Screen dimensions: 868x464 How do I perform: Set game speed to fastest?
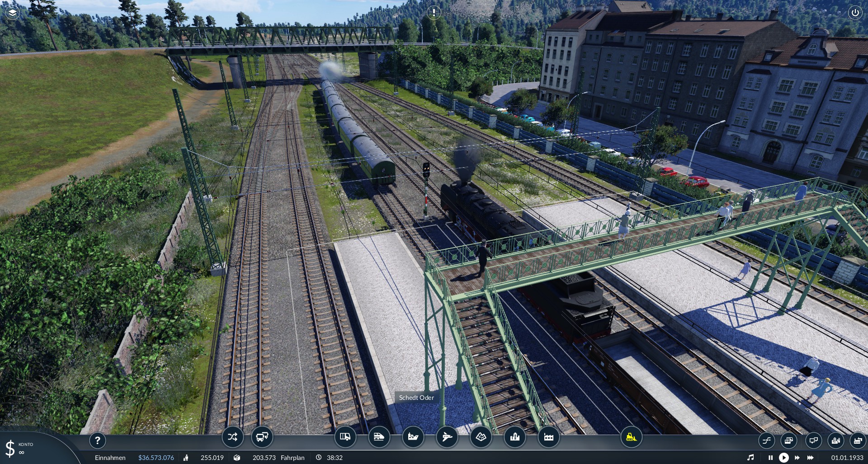click(x=811, y=458)
